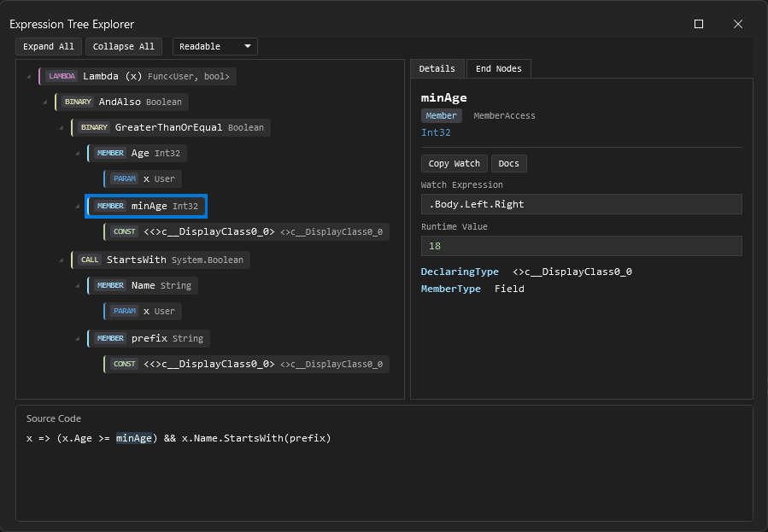
Task: Collapse the StartsWith call node
Action: tap(61, 260)
